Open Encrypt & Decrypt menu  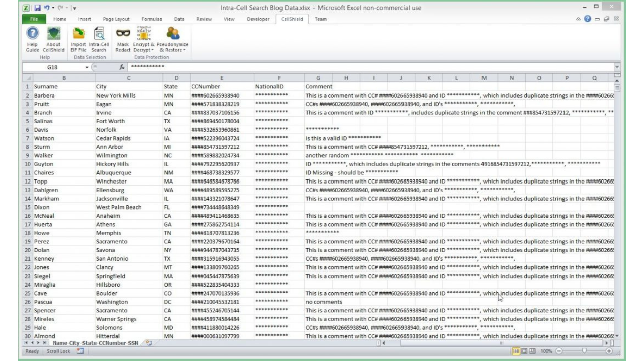point(144,40)
